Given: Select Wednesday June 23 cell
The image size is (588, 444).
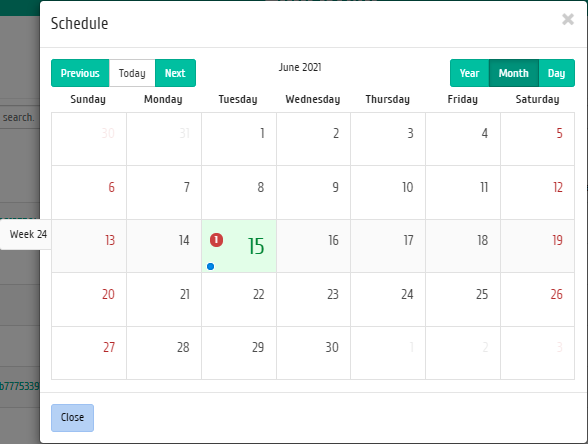Looking at the screenshot, I should click(314, 300).
